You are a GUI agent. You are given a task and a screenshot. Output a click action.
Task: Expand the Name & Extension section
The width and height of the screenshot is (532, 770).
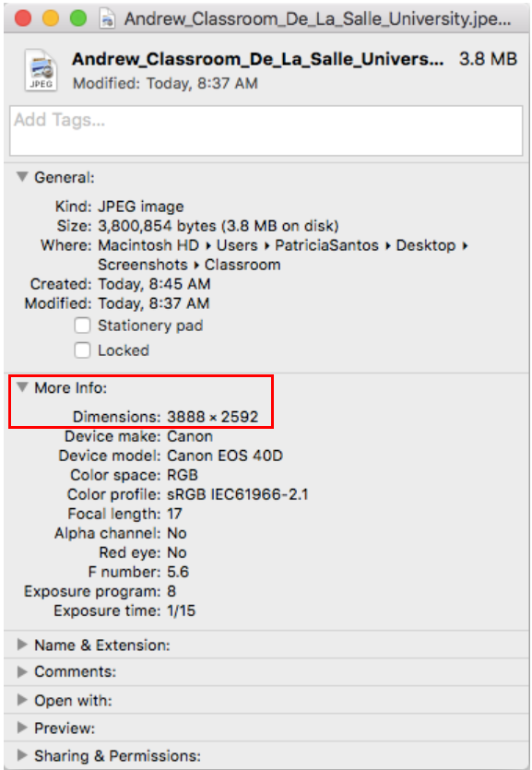(x=20, y=645)
